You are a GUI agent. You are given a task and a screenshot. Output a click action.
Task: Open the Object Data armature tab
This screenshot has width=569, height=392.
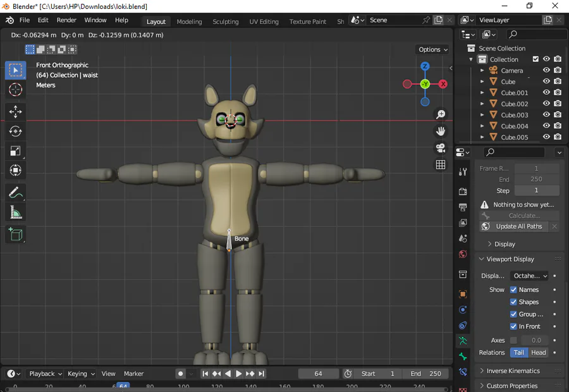tap(463, 341)
